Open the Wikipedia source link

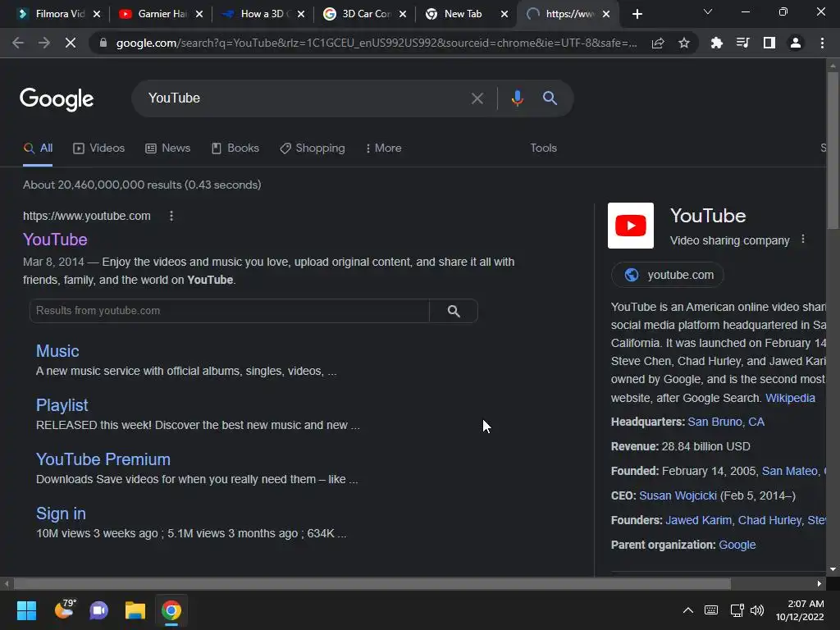790,398
